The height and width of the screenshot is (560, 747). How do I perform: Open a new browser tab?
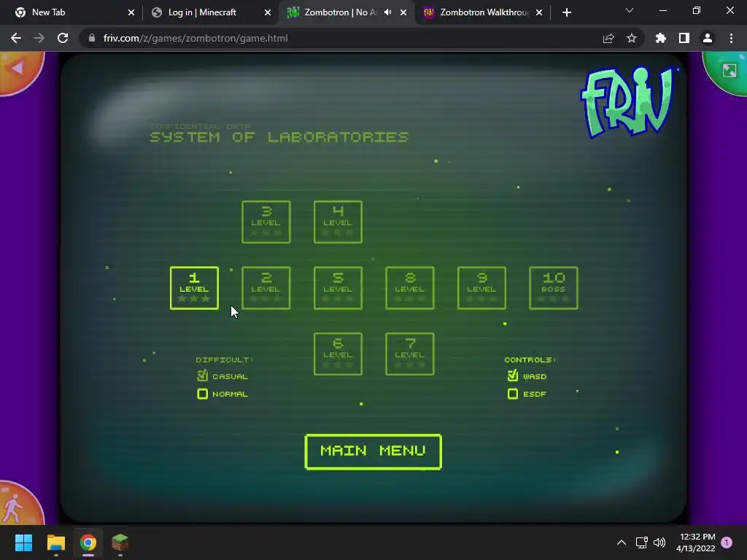tap(566, 12)
